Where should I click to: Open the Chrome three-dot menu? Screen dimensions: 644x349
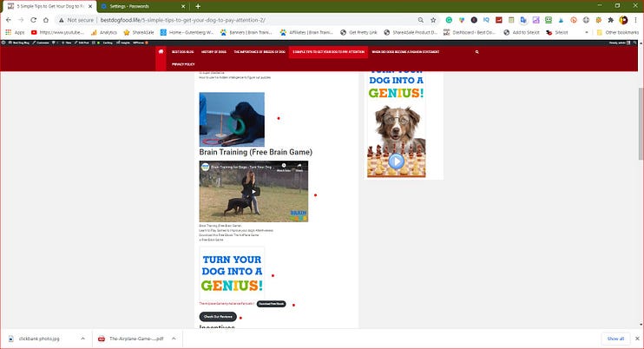tap(636, 20)
